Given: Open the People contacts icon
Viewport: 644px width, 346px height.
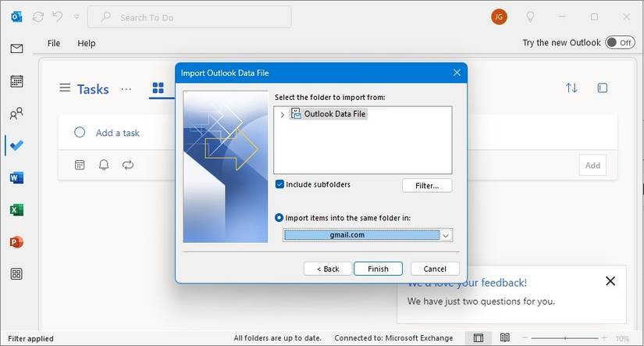Looking at the screenshot, I should (16, 114).
